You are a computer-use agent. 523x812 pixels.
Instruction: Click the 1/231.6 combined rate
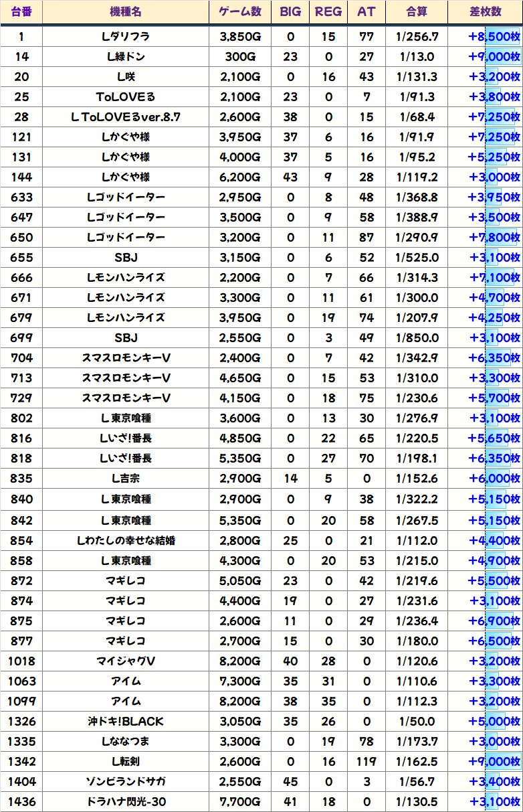pos(417,600)
